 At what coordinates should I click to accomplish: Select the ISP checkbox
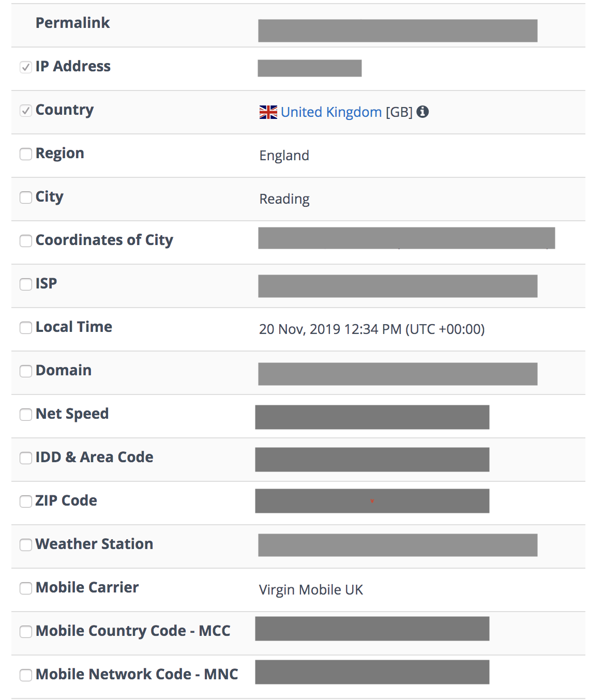pos(26,284)
